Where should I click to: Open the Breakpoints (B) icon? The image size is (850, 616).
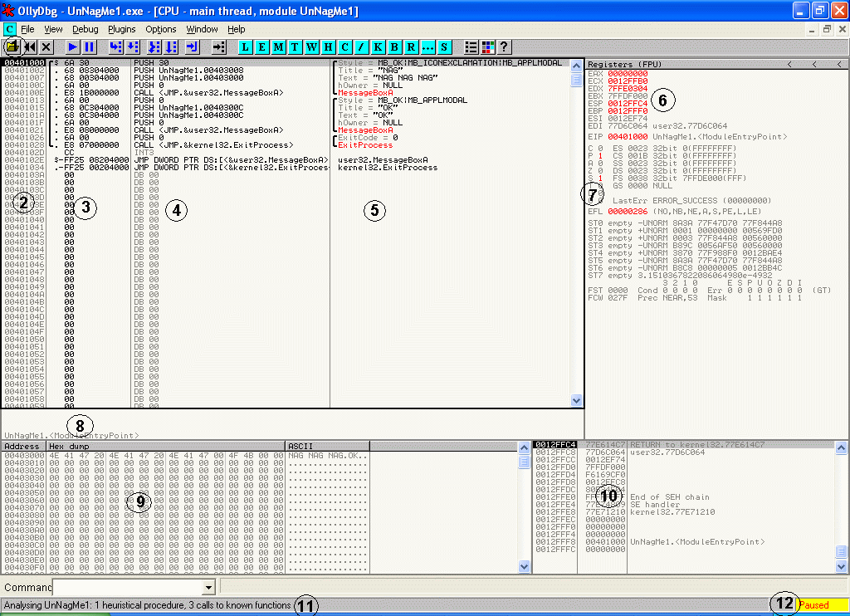[394, 47]
